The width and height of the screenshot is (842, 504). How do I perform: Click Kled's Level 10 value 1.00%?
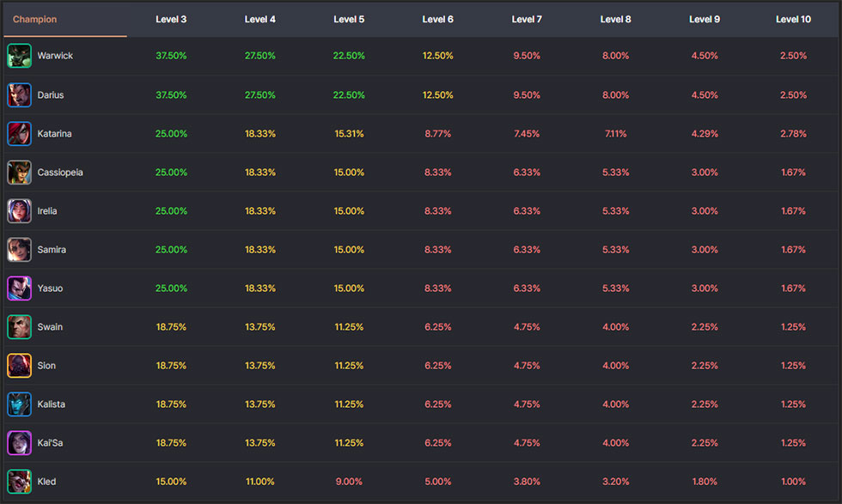point(793,482)
